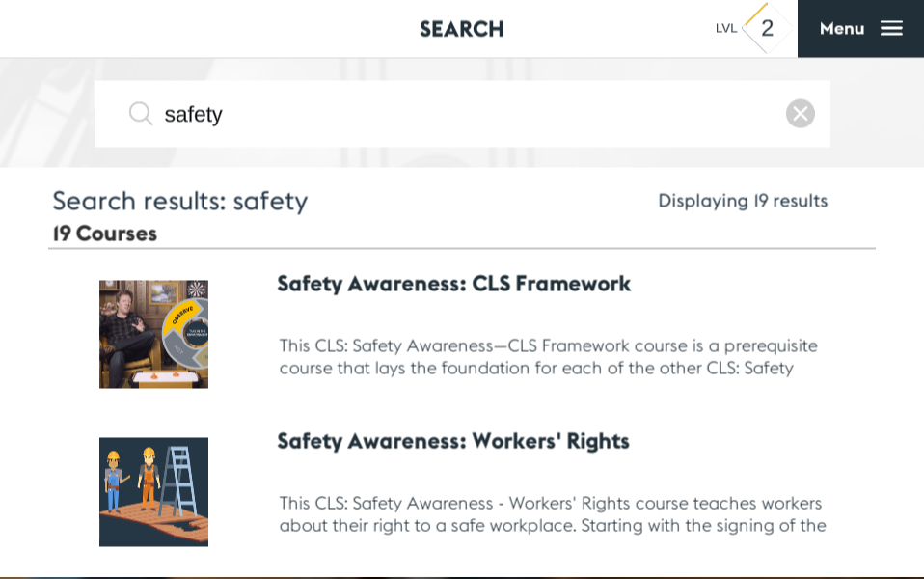Clear the search field with the X icon
Image resolution: width=924 pixels, height=579 pixels.
800,114
